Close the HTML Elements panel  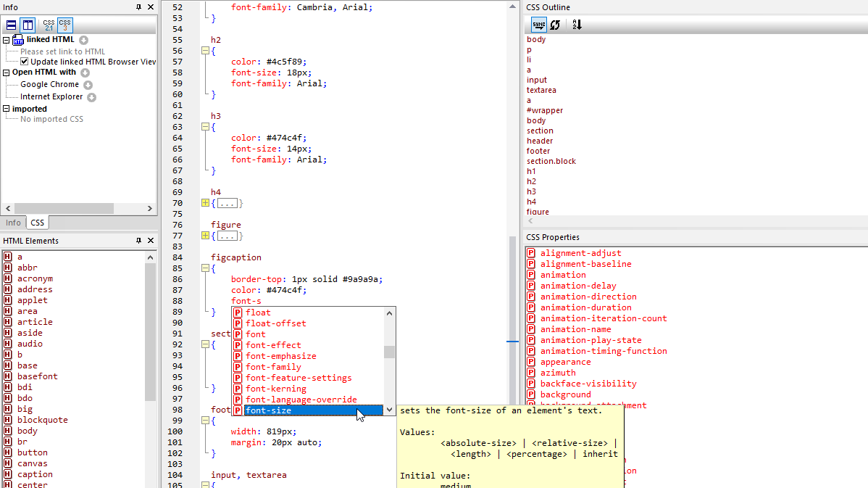(x=151, y=241)
